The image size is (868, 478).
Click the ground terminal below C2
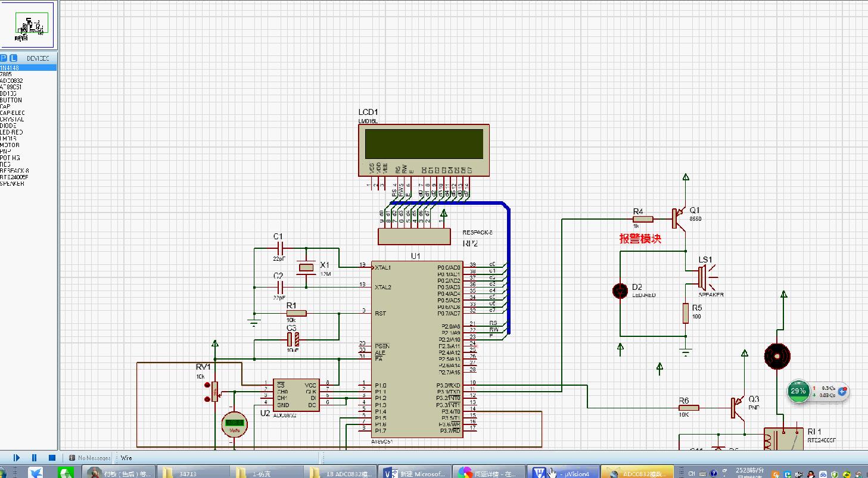tap(254, 322)
